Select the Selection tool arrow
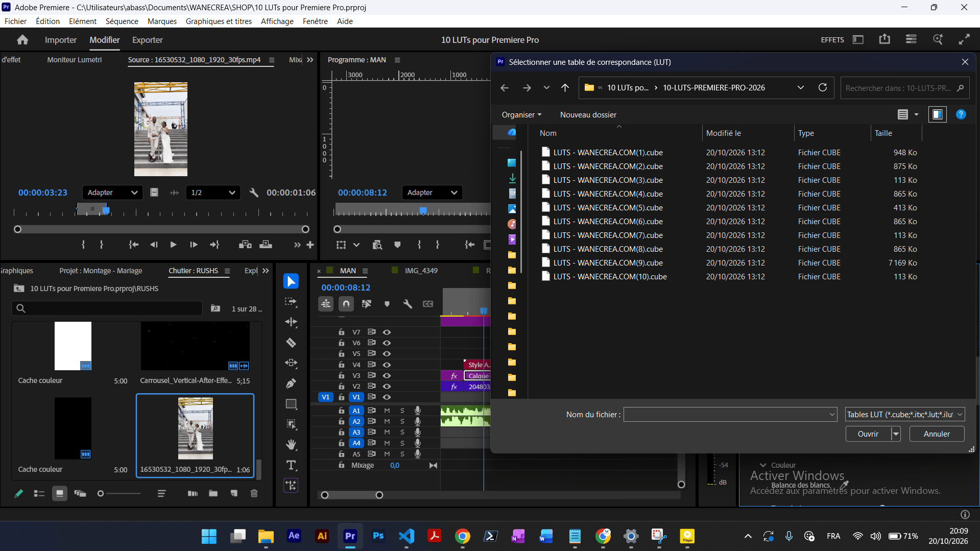 [x=291, y=281]
